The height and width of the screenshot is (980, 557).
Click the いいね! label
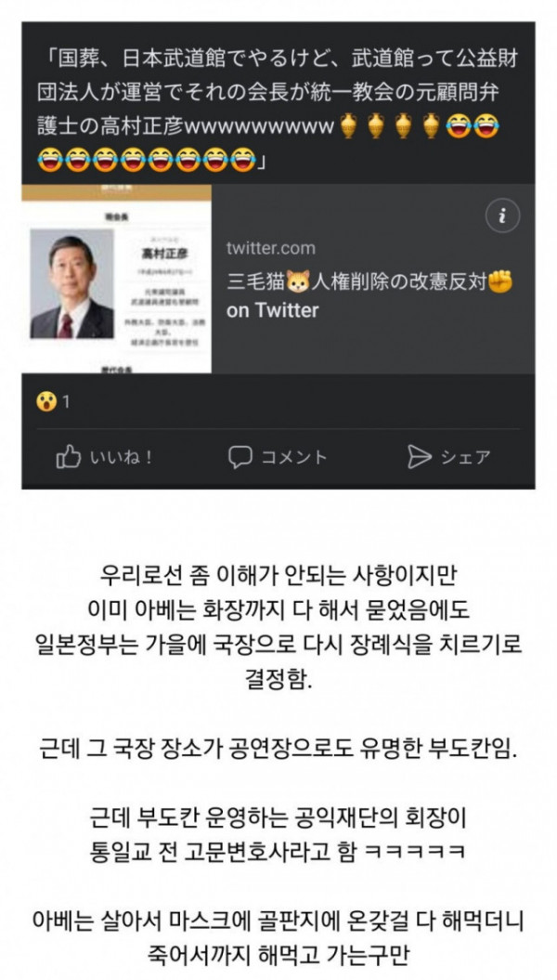(121, 458)
